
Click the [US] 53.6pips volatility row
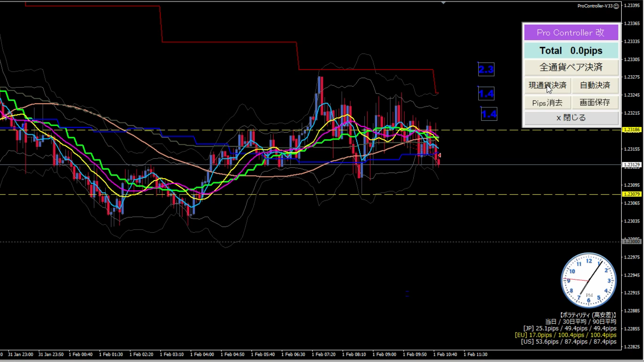tap(568, 342)
